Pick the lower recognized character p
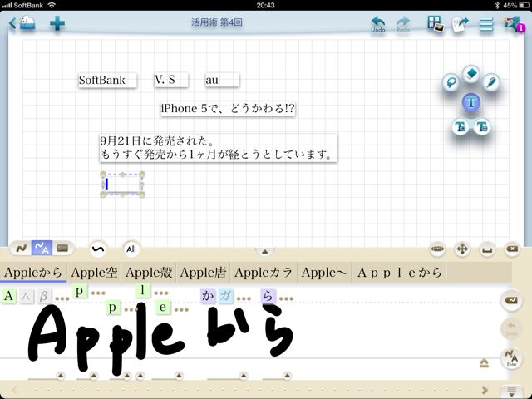 [x=113, y=308]
